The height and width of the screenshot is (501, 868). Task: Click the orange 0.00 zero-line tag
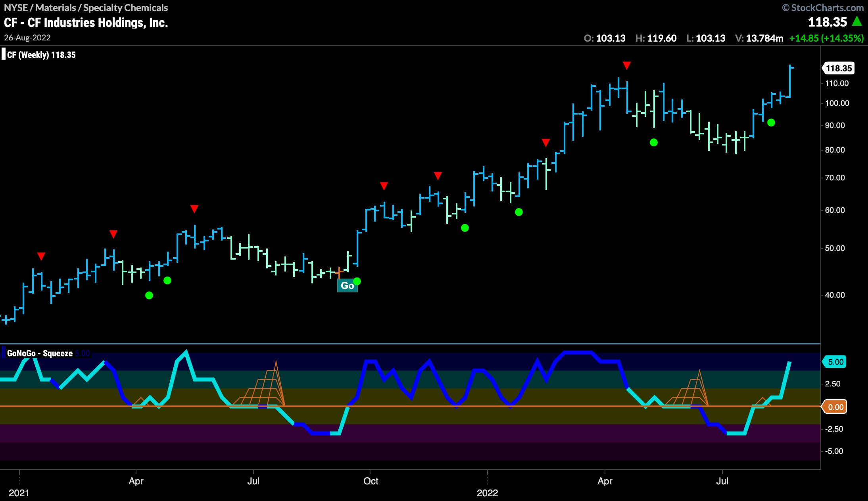pos(835,407)
